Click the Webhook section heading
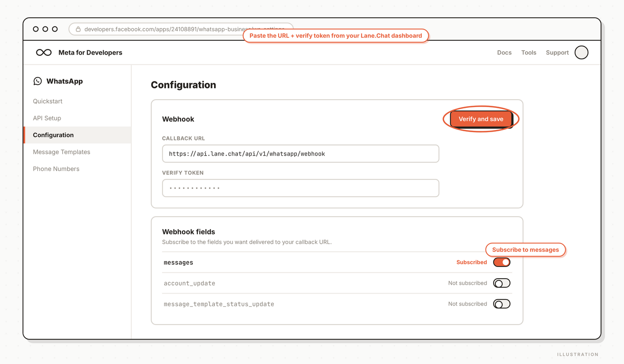 click(x=178, y=119)
